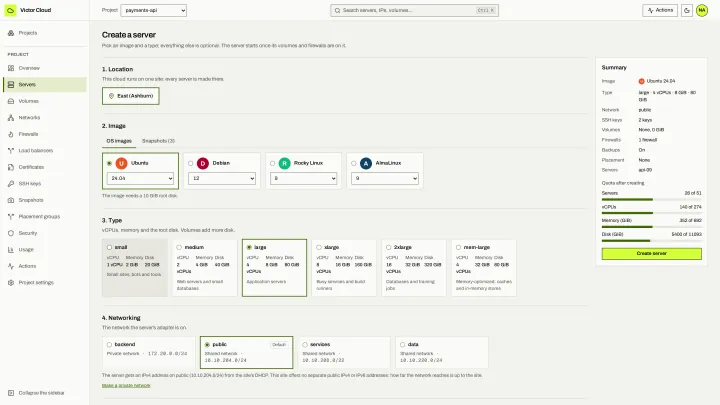Click the Servers quota progress bar
The height and width of the screenshot is (405, 720).
[x=652, y=199]
